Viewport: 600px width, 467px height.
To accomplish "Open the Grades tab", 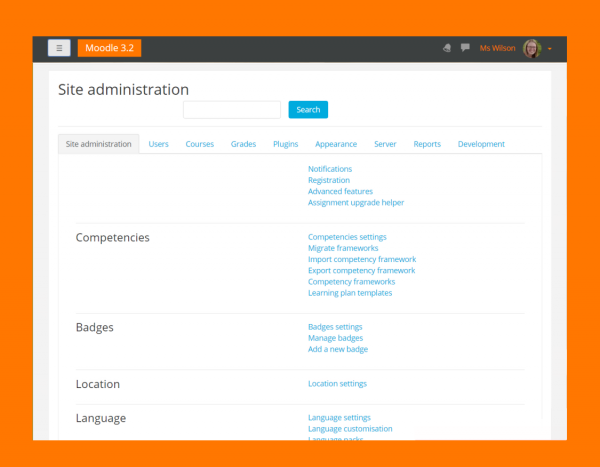I will click(x=243, y=144).
